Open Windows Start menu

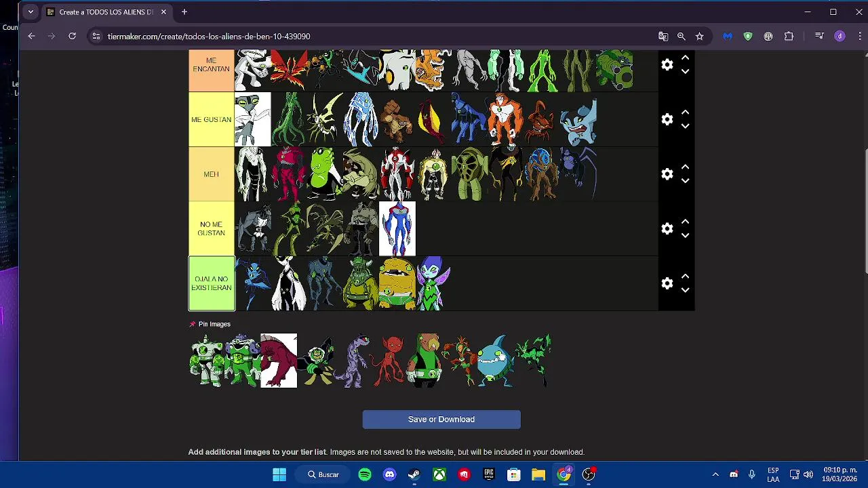(279, 474)
